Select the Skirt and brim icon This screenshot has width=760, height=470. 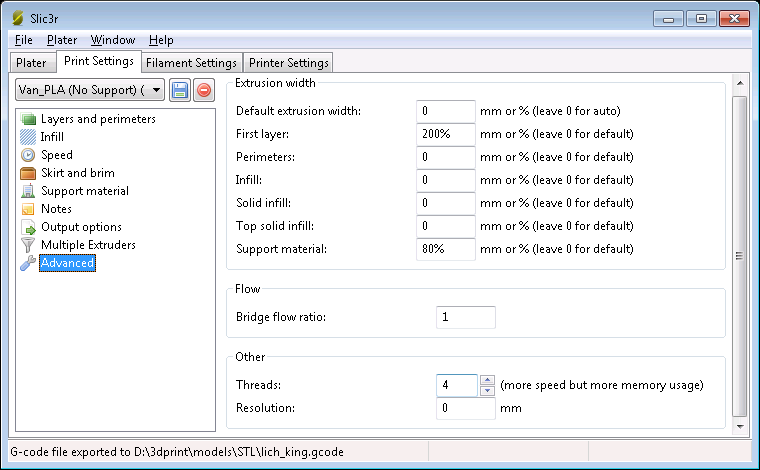click(28, 173)
